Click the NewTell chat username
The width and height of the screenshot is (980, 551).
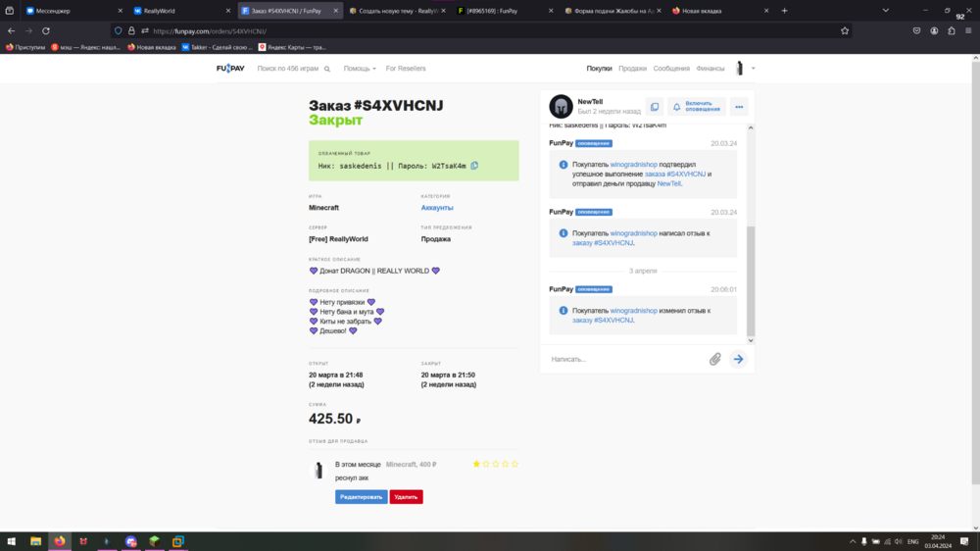[x=590, y=102]
